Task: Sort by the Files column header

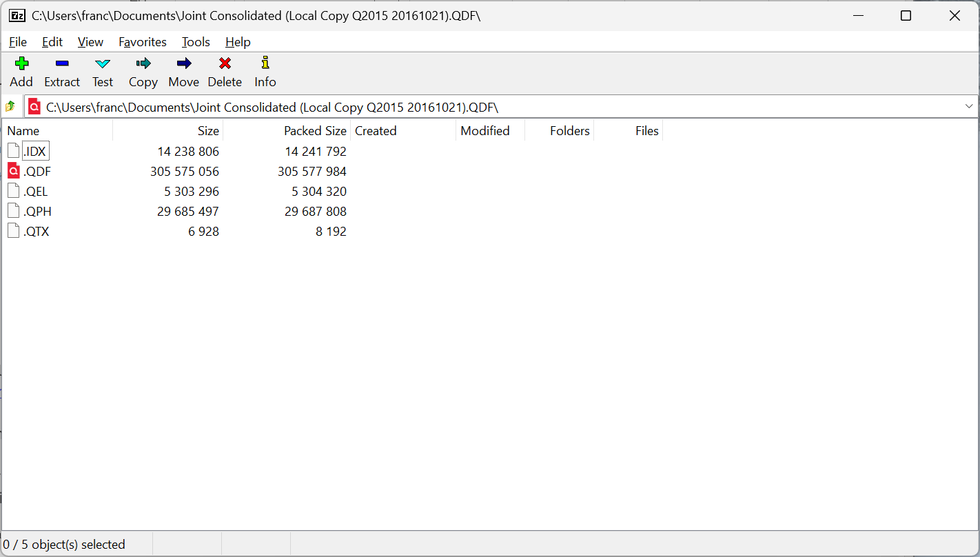Action: (x=628, y=130)
